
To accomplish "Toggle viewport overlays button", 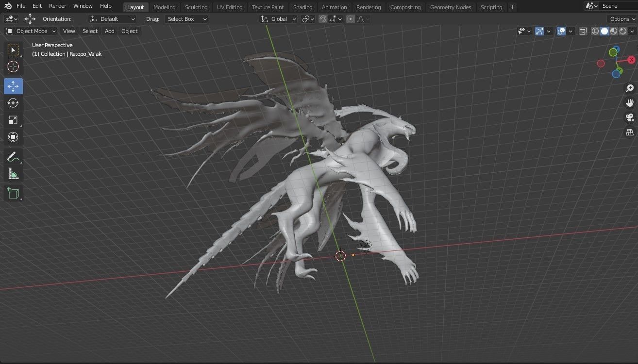I will [561, 31].
